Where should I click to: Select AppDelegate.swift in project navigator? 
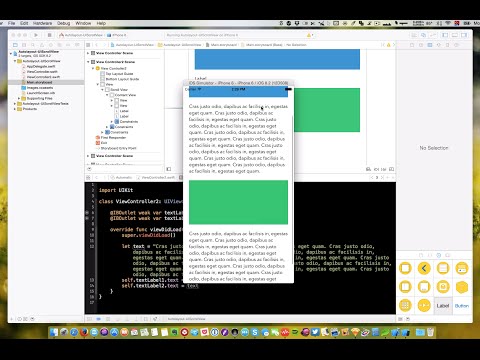pyautogui.click(x=40, y=66)
